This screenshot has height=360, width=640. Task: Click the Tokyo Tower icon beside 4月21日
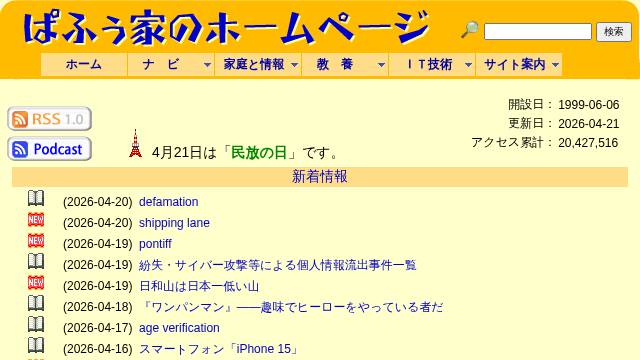(x=136, y=144)
